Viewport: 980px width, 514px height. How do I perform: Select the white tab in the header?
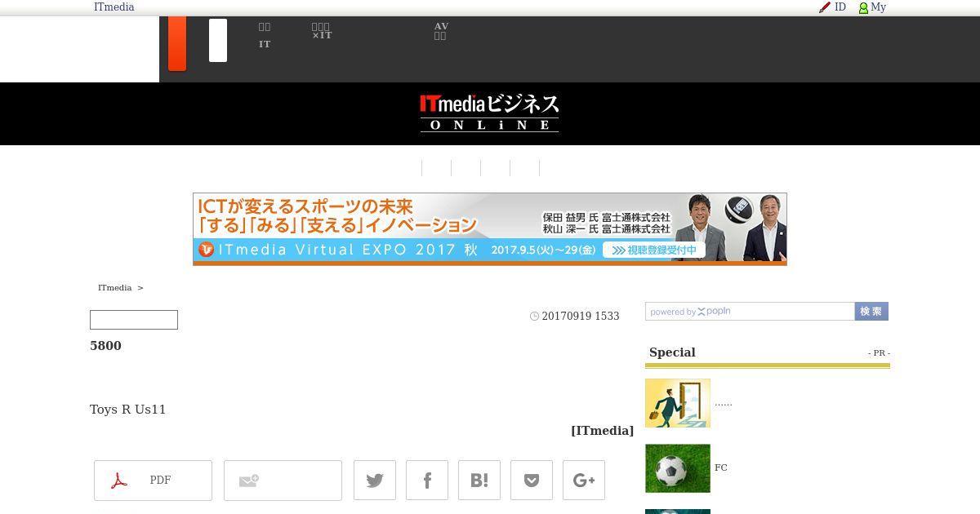[218, 41]
